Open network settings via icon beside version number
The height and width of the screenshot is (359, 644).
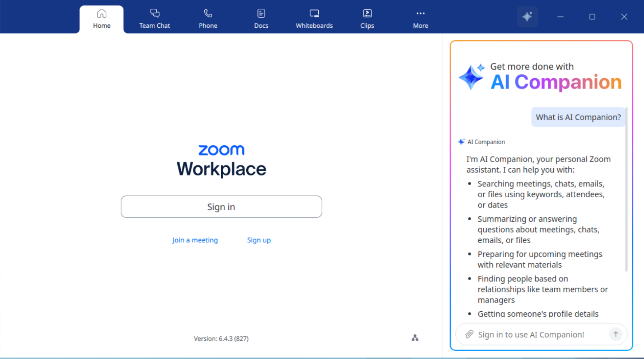pyautogui.click(x=415, y=338)
